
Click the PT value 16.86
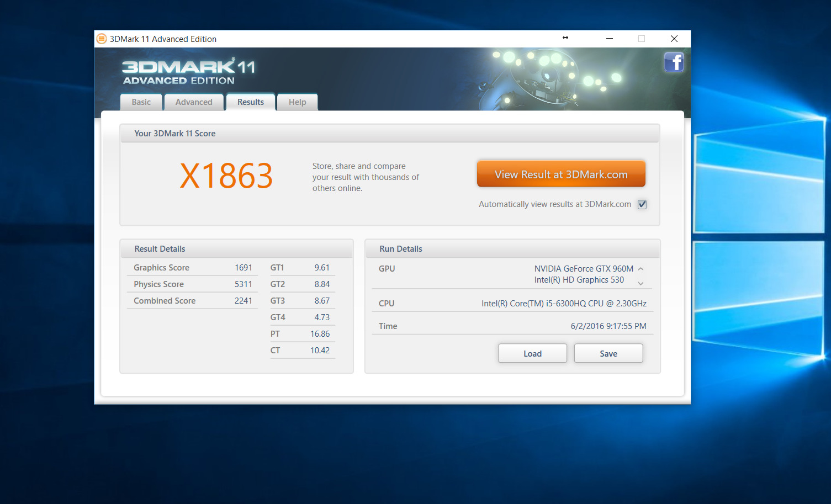(320, 334)
